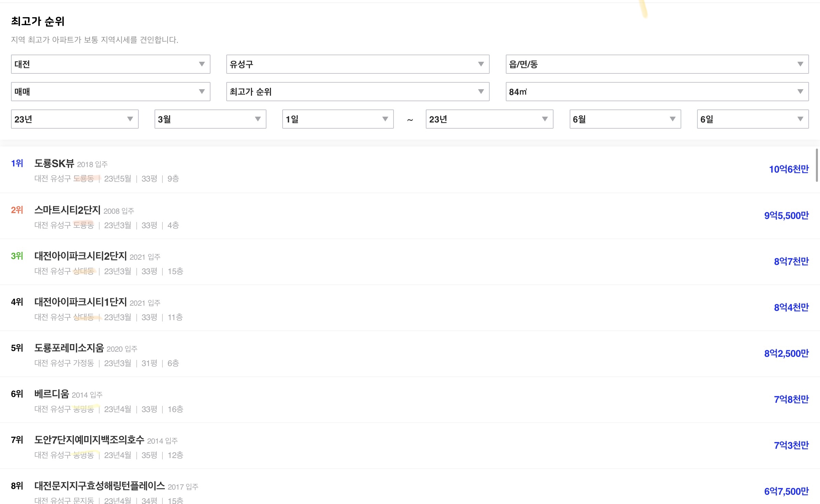
Task: Click the ranking list vertical scrollbar
Action: 817,165
